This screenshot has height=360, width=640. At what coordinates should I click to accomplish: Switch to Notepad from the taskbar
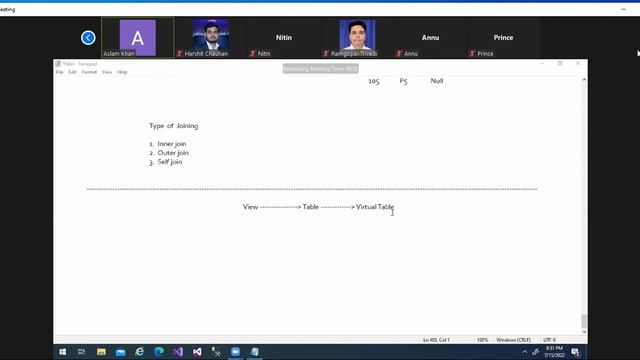point(255,352)
